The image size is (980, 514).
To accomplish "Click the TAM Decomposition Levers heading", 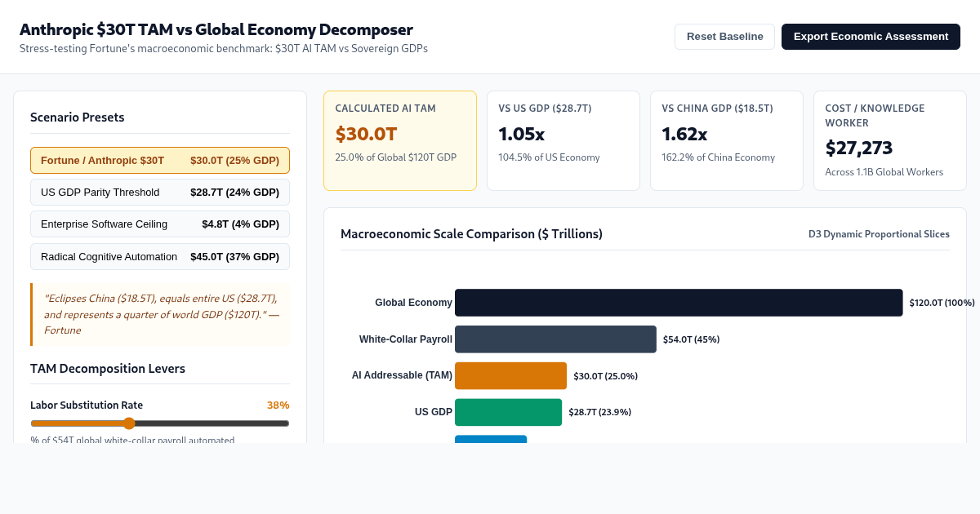I will coord(108,369).
